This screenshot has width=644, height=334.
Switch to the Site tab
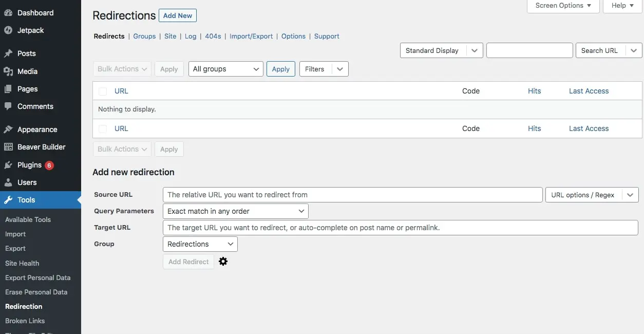(171, 36)
